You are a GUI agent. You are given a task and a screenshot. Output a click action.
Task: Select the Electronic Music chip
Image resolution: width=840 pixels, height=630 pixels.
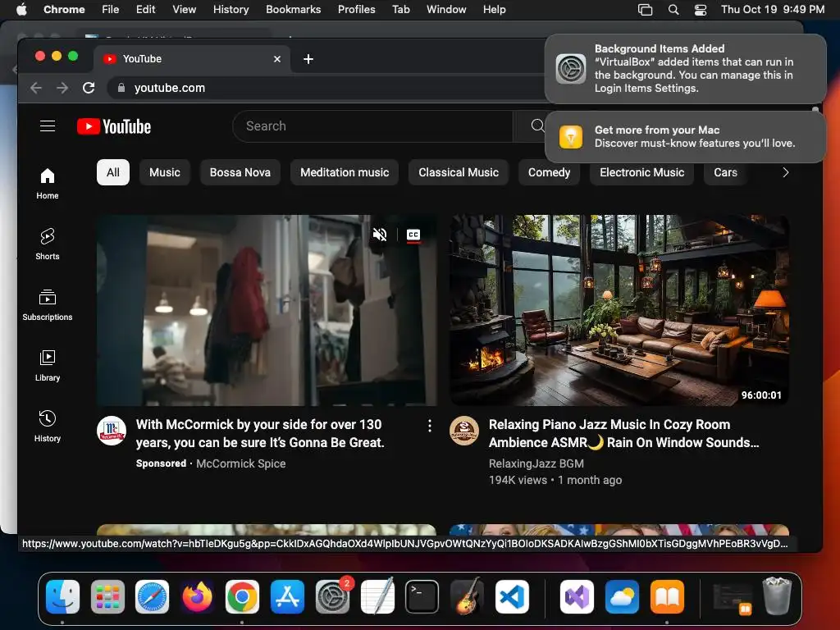tap(641, 172)
